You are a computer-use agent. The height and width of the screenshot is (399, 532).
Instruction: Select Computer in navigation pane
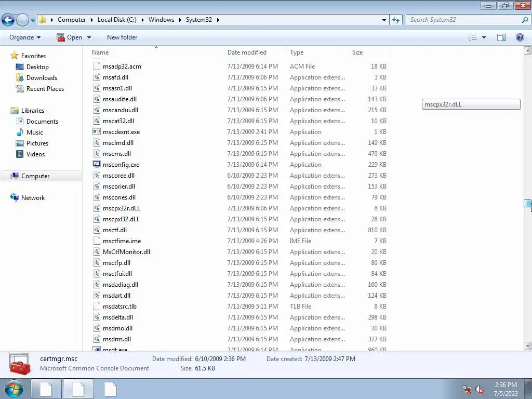35,176
